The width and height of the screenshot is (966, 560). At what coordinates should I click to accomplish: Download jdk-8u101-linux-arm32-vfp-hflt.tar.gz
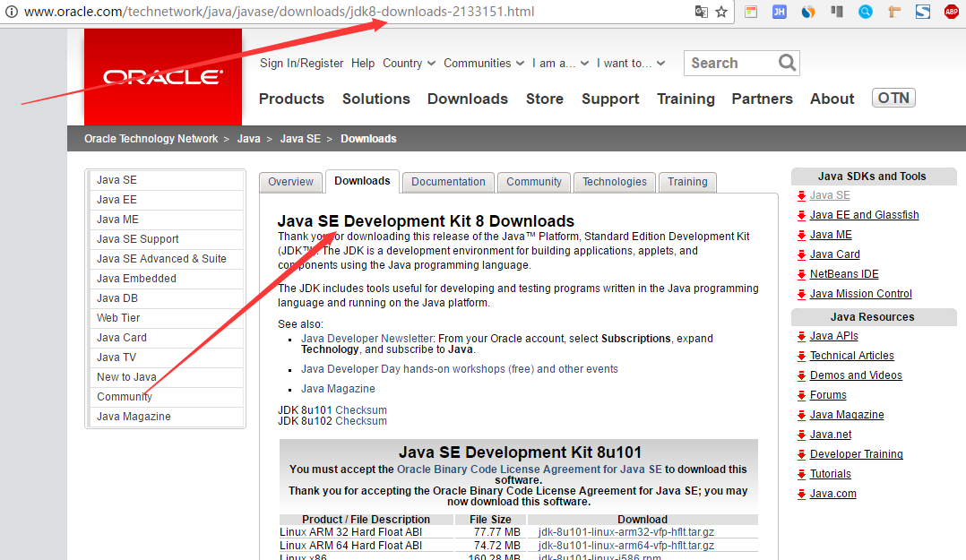coord(625,532)
